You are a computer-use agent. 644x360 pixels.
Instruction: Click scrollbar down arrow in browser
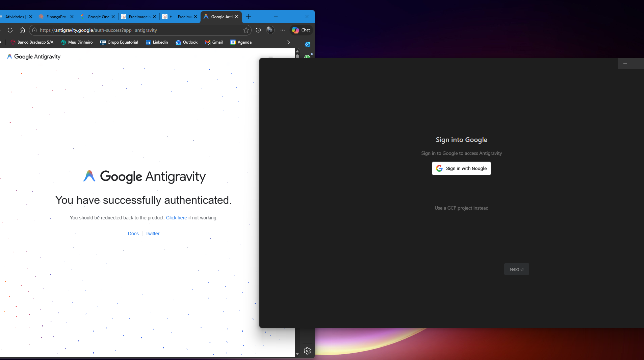(297, 354)
